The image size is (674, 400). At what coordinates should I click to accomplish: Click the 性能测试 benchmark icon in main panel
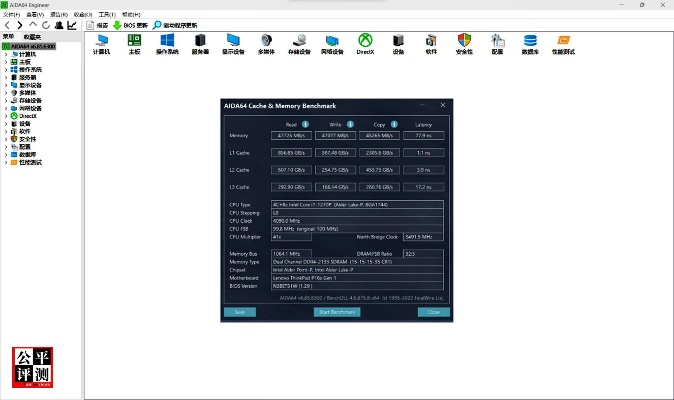(563, 42)
